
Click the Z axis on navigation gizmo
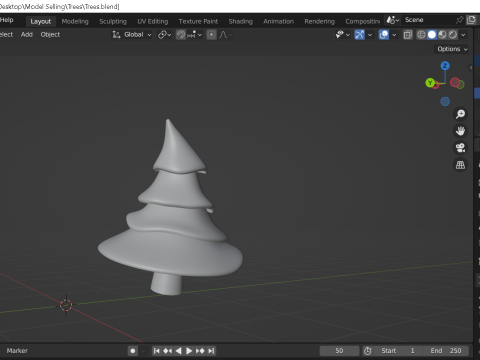(445, 66)
